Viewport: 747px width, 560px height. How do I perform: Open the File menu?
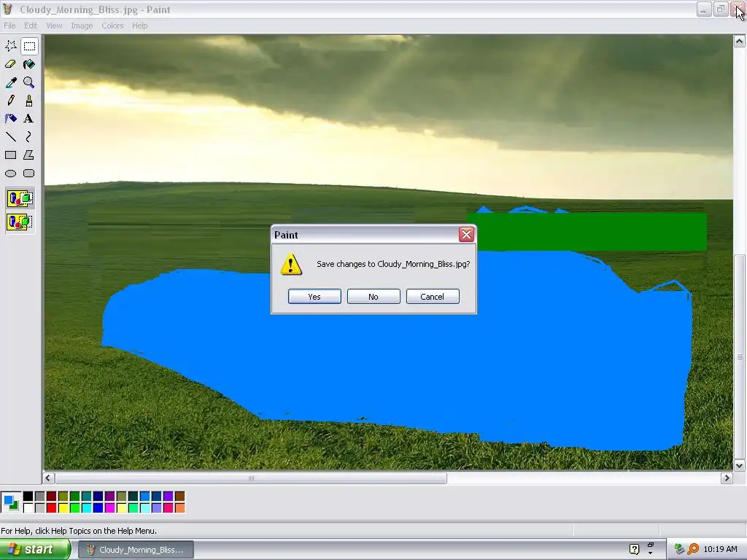click(9, 26)
